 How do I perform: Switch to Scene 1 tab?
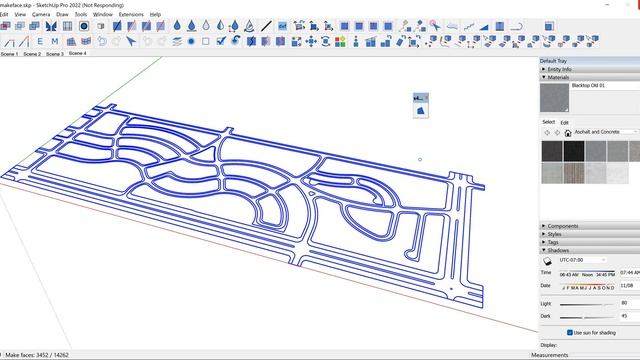9,53
